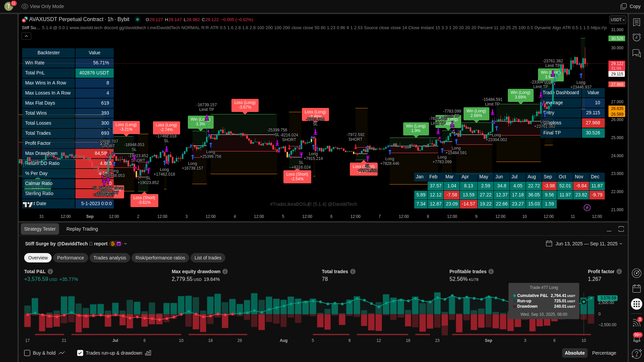Click the help question mark icon
Viewport: 644px width, 362px height.
[x=636, y=354]
